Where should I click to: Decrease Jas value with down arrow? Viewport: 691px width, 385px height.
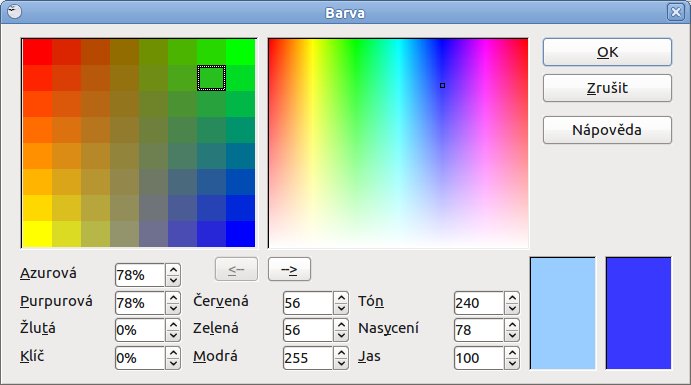coord(512,363)
